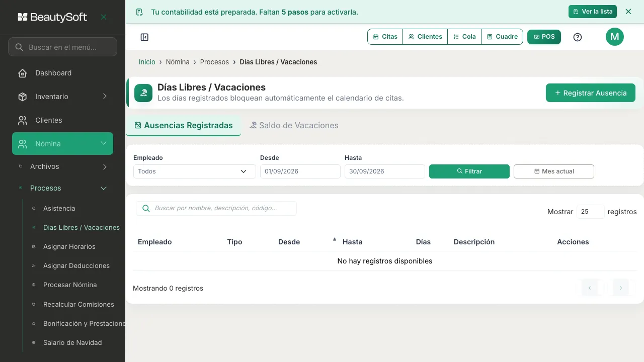
Task: Toggle the sidebar collapse icon
Action: (144, 37)
